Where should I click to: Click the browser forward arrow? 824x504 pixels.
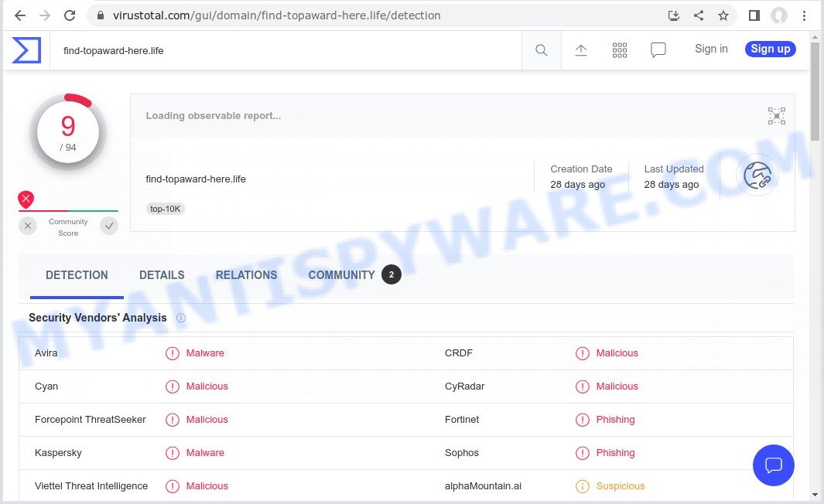pyautogui.click(x=45, y=15)
